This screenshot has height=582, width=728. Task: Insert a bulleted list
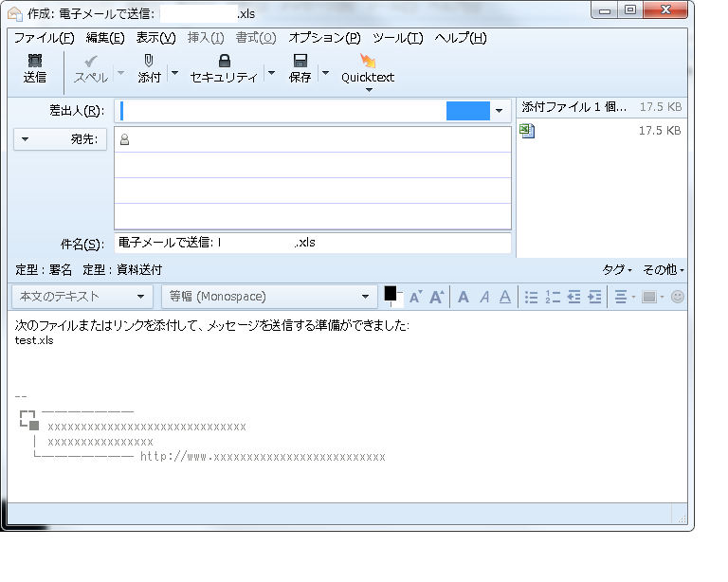532,297
